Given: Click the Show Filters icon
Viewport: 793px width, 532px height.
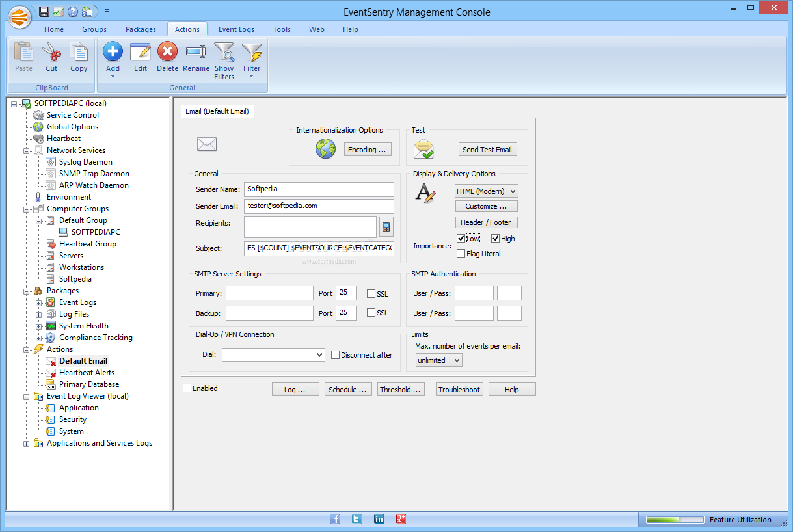Looking at the screenshot, I should pyautogui.click(x=224, y=52).
